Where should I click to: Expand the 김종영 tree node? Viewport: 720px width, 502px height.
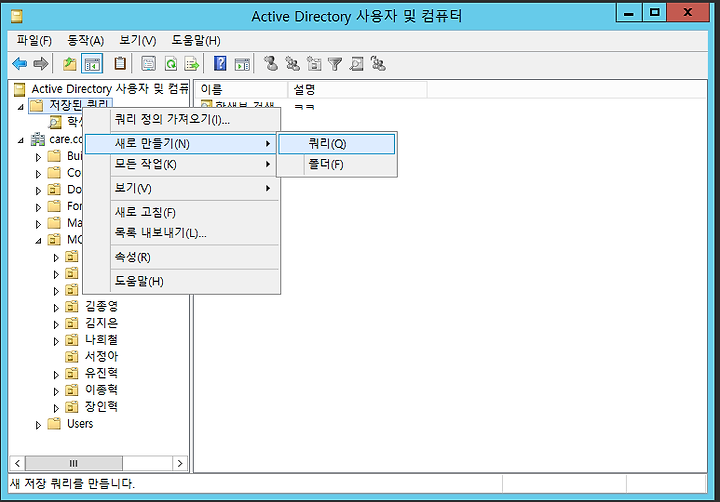click(x=56, y=308)
